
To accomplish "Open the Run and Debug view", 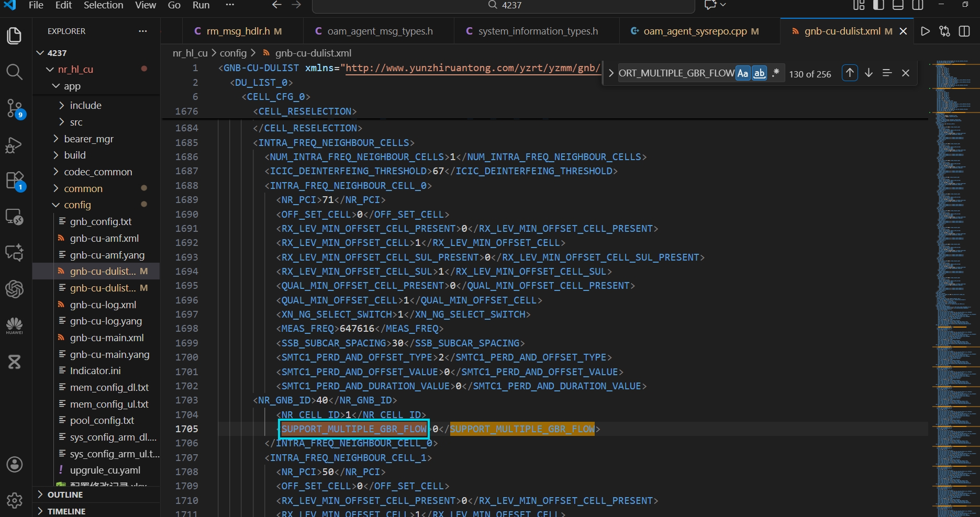I will click(14, 145).
